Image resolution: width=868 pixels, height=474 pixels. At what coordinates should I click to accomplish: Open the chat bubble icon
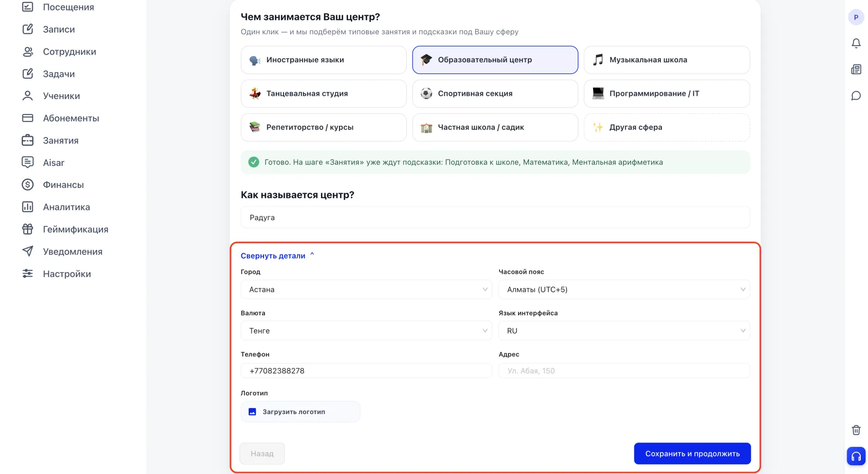(x=856, y=96)
